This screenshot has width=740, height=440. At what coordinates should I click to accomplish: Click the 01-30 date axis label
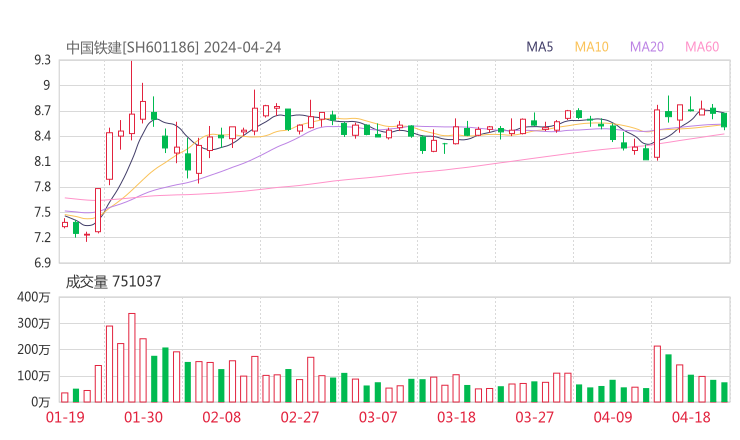(x=143, y=417)
